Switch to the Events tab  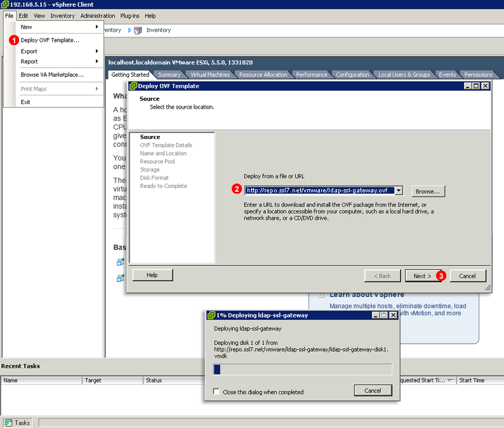[x=447, y=74]
